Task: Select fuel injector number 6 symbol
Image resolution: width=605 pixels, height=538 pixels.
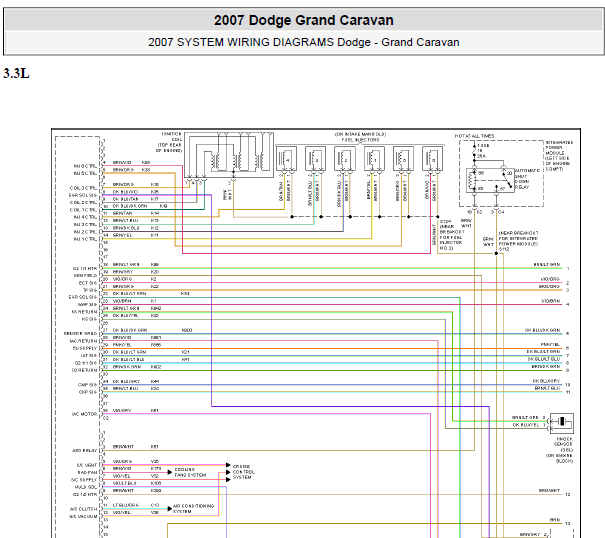Action: click(x=432, y=159)
